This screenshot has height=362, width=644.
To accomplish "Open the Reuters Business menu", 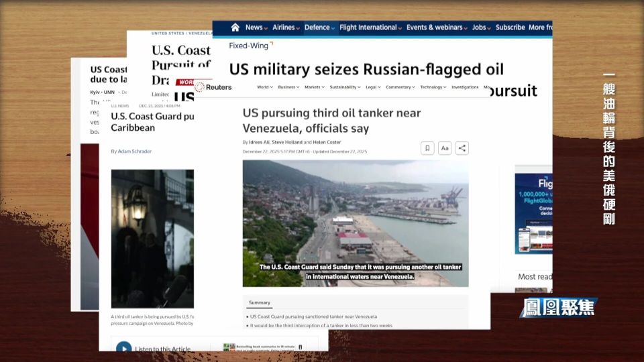I will coord(288,87).
